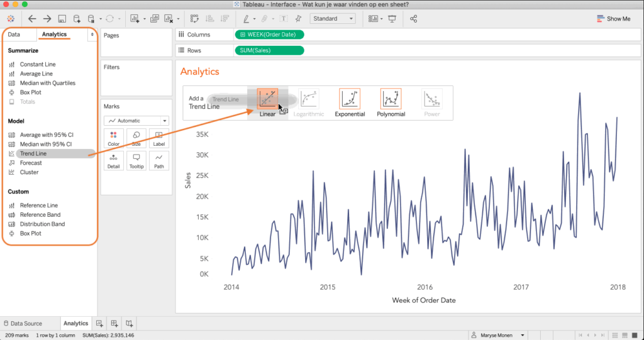Click the new worksheet icon at bottom

[x=99, y=323]
